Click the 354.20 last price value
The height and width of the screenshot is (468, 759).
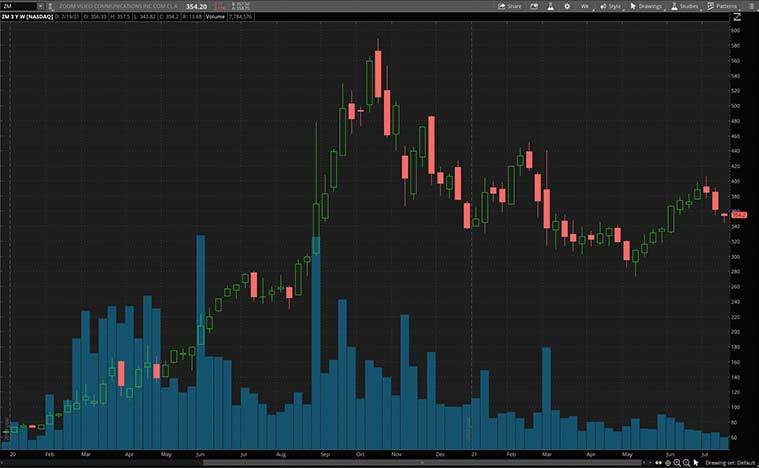pos(197,6)
